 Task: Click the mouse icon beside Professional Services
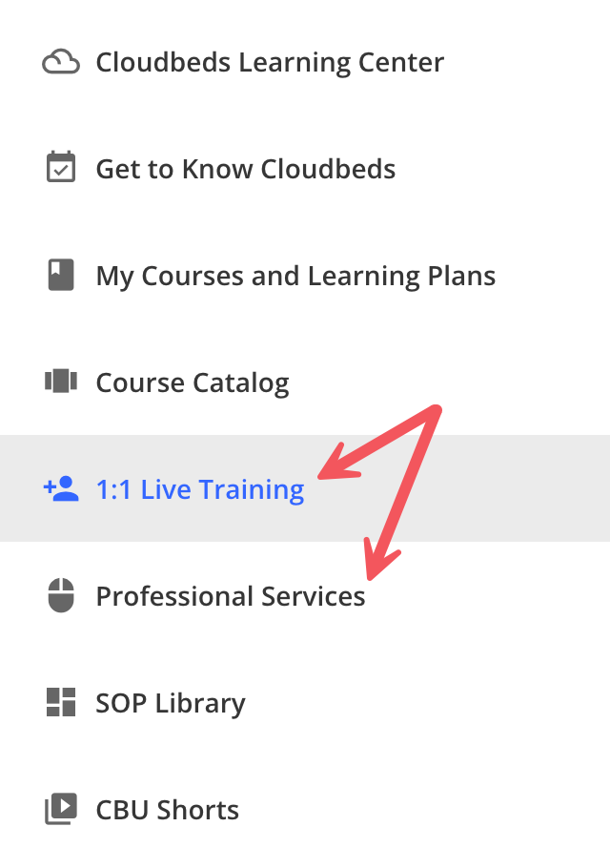[x=61, y=596]
